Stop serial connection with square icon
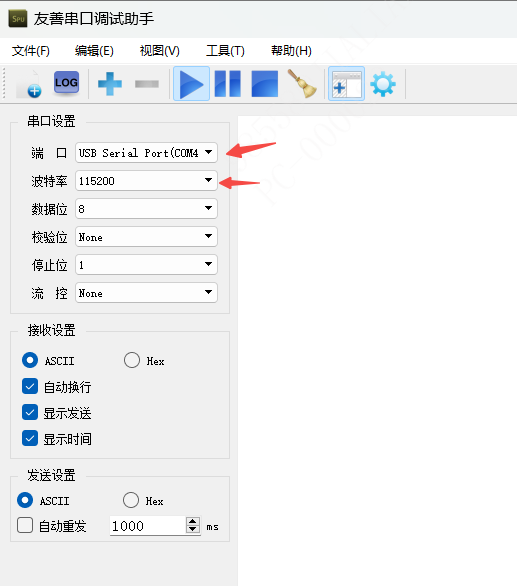The image size is (517, 586). [265, 84]
